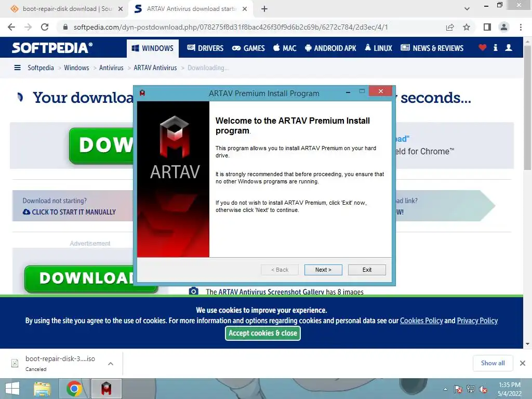Open the Privacy Policy link

pos(477,321)
